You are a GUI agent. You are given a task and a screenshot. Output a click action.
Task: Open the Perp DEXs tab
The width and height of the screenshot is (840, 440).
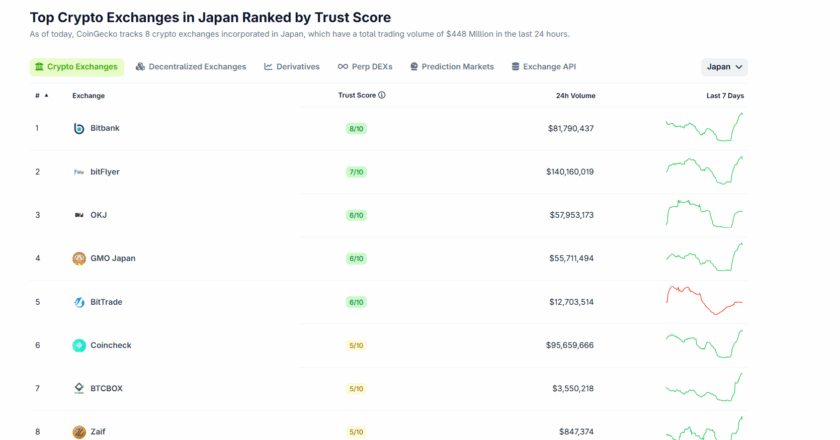coord(365,67)
